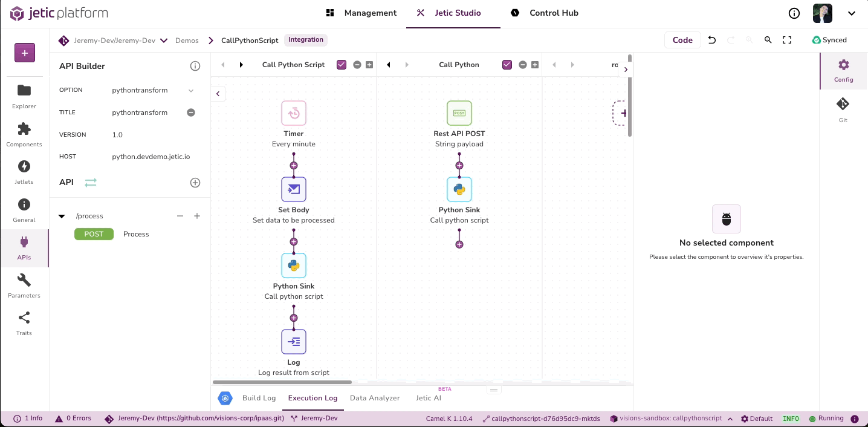Remove the /process path with minus
Screen dimensions: 868x427
tap(180, 216)
